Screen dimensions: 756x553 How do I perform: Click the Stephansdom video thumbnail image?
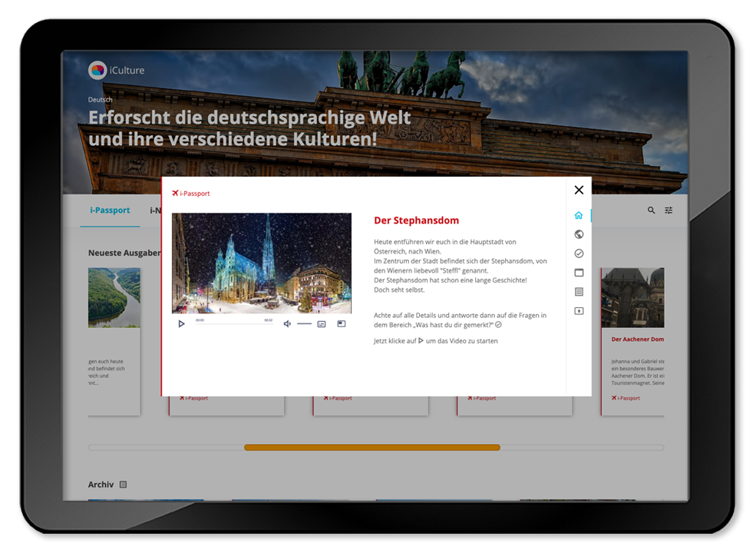(x=262, y=263)
